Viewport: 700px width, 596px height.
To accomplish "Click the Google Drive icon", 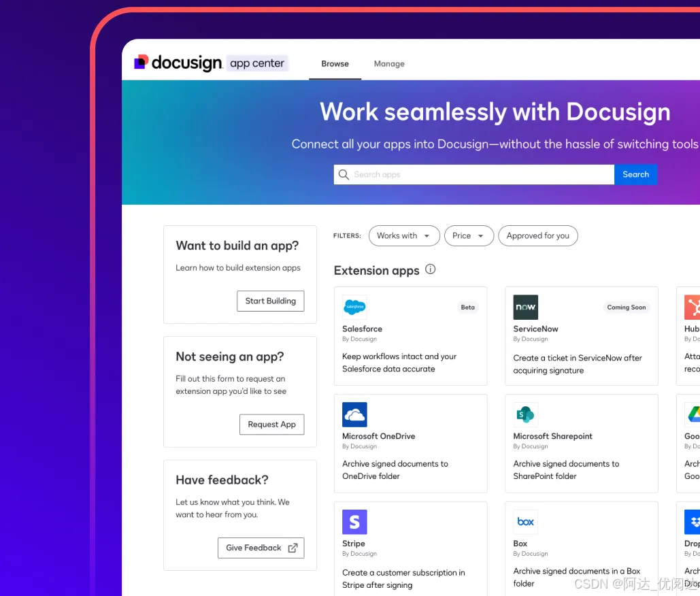I will pos(693,415).
